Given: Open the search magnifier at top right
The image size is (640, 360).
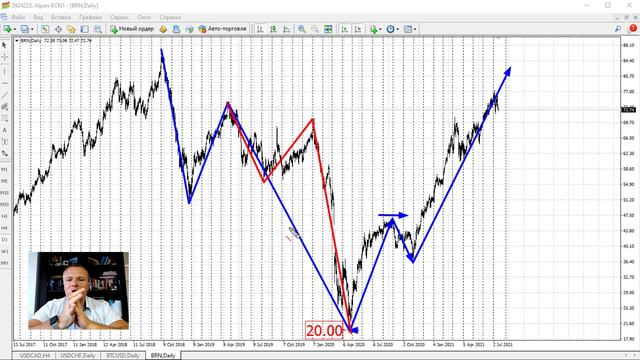Looking at the screenshot, I should pos(618,29).
